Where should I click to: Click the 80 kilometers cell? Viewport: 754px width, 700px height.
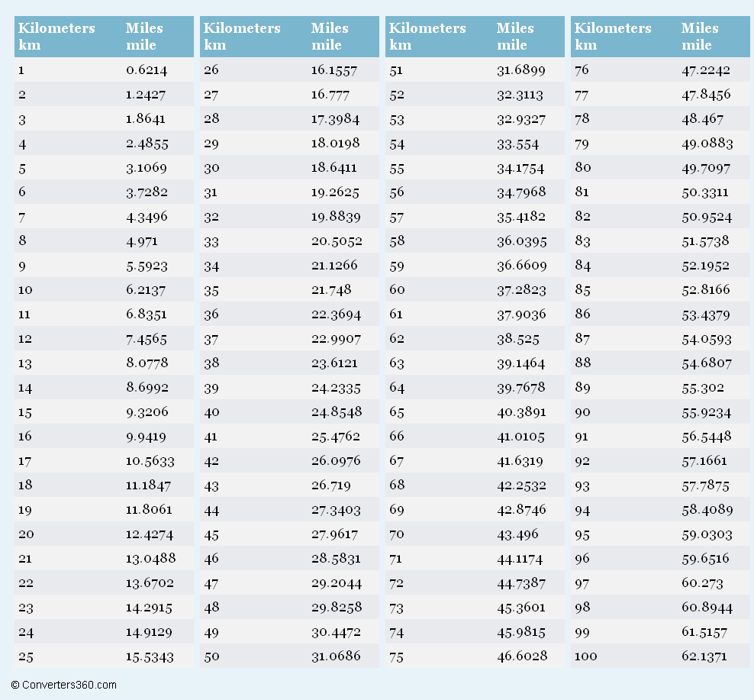pos(583,168)
